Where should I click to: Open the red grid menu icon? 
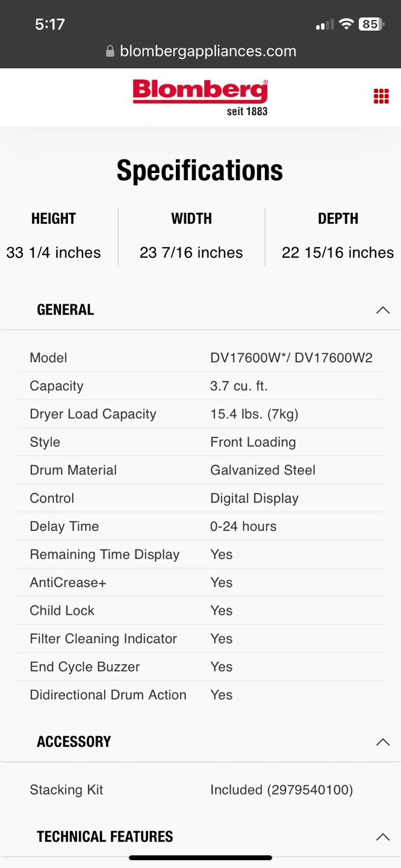(x=381, y=96)
